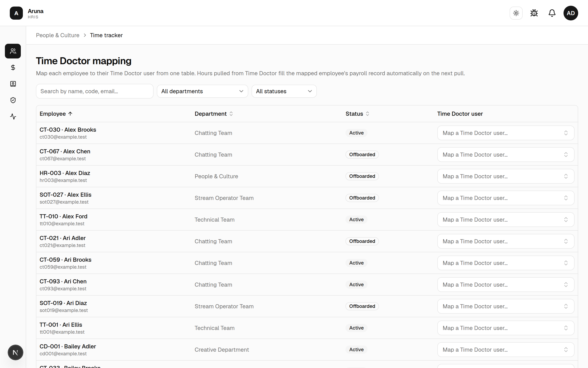
Task: Click Alex Ellis' Stream Operator Team cell
Action: pos(224,198)
